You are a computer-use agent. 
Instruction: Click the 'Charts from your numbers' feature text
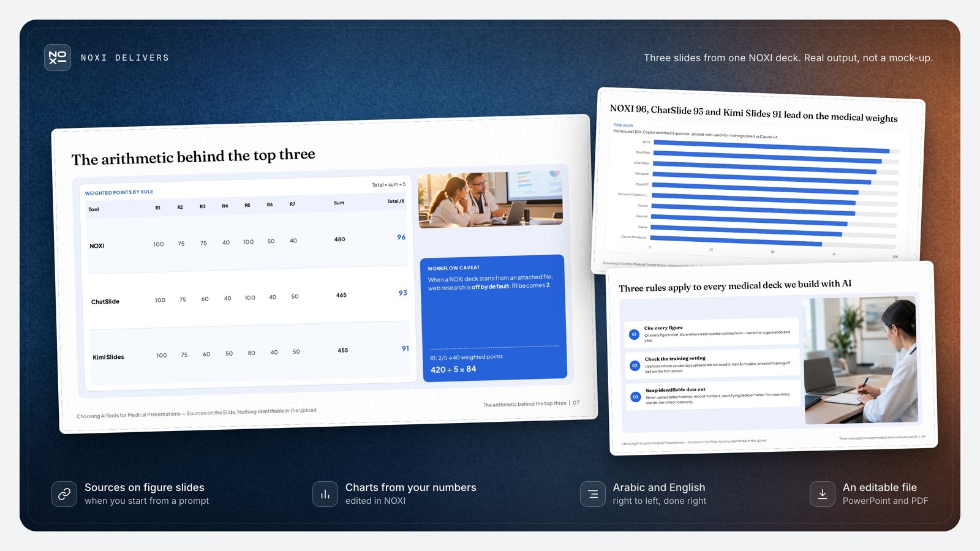(x=411, y=487)
